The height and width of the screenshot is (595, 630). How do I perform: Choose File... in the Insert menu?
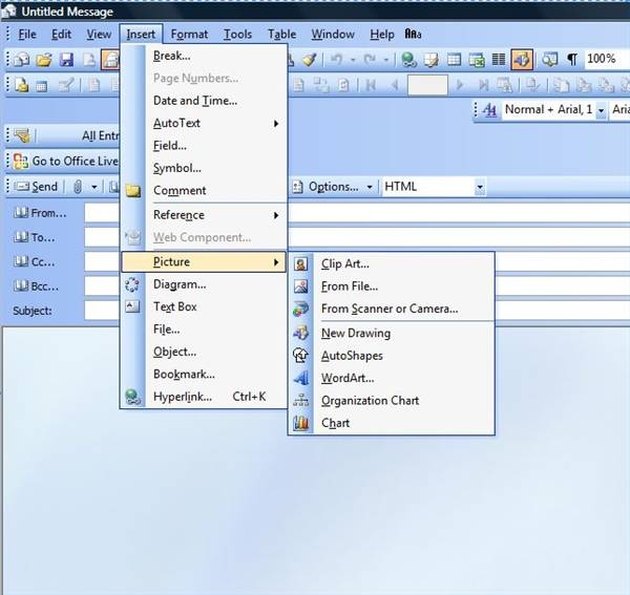click(x=204, y=330)
